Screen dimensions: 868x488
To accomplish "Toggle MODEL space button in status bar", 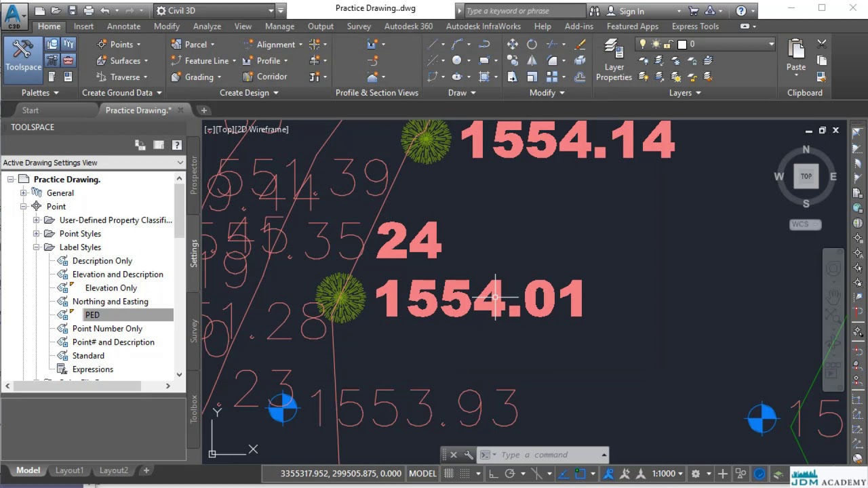I will click(422, 474).
